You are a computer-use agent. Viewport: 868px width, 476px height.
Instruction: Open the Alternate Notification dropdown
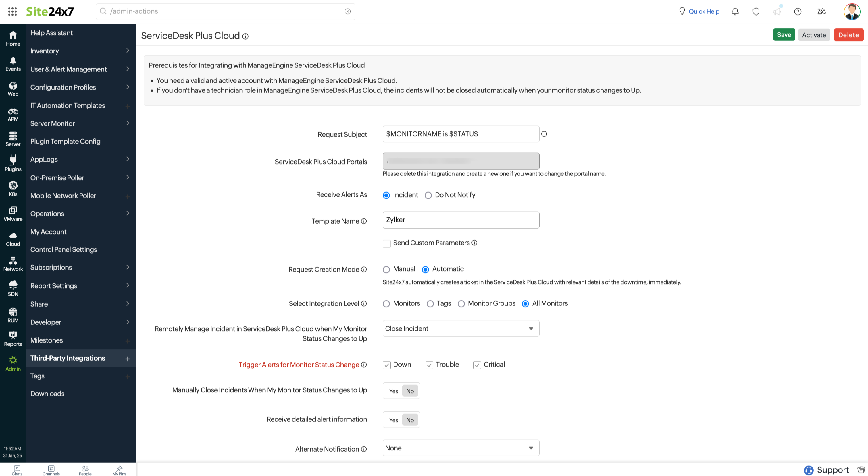coord(461,448)
